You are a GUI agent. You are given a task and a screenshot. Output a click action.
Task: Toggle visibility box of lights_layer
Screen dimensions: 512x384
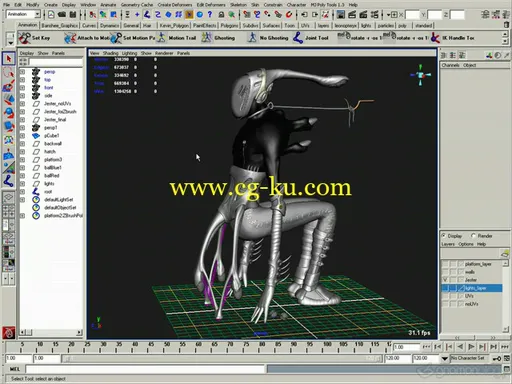[445, 288]
